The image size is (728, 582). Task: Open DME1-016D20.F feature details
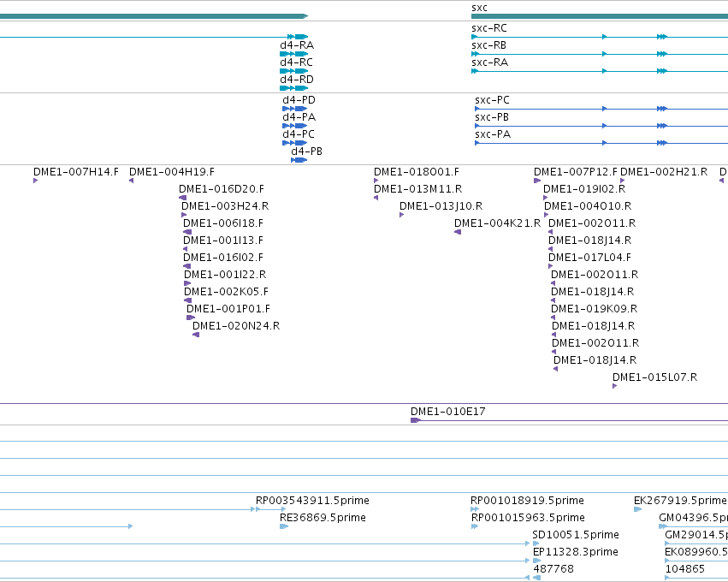click(x=182, y=198)
